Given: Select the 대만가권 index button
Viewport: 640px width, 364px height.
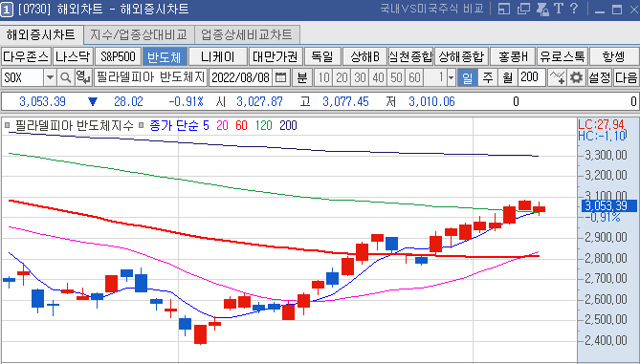Looking at the screenshot, I should [x=276, y=56].
